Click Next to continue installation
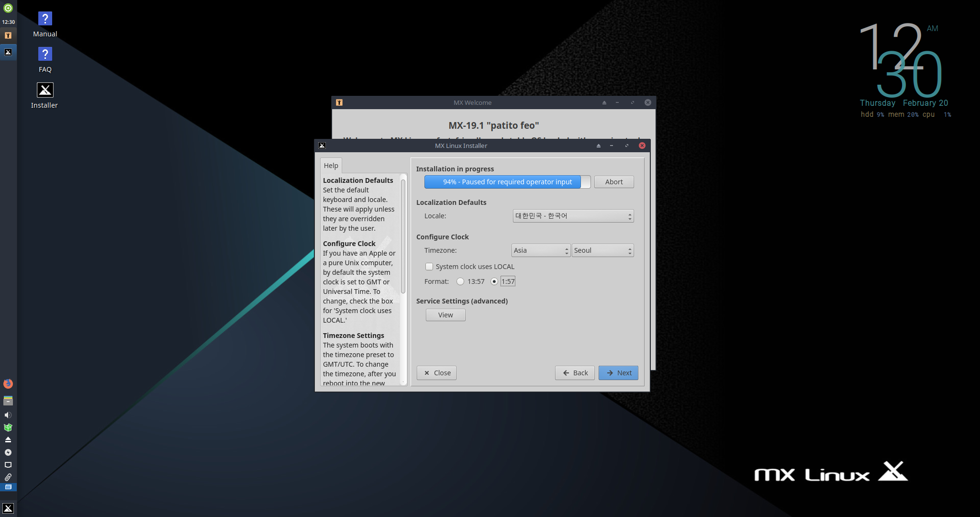 [618, 373]
